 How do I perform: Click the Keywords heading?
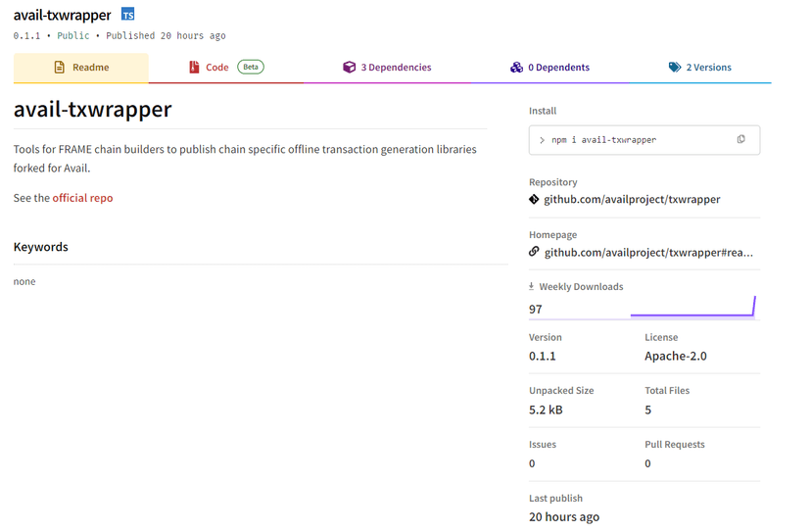(x=41, y=247)
